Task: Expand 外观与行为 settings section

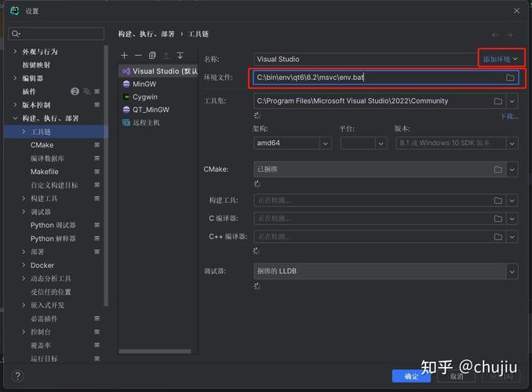Action: tap(15, 52)
